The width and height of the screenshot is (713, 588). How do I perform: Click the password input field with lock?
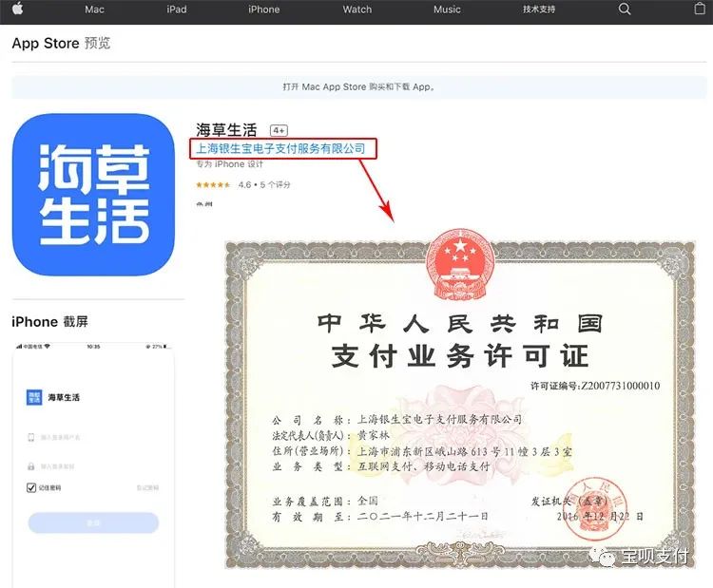click(x=93, y=466)
